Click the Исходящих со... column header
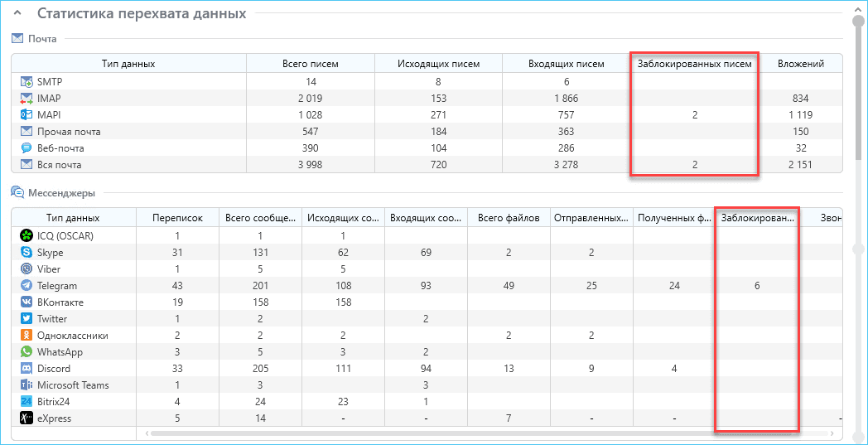 343,218
